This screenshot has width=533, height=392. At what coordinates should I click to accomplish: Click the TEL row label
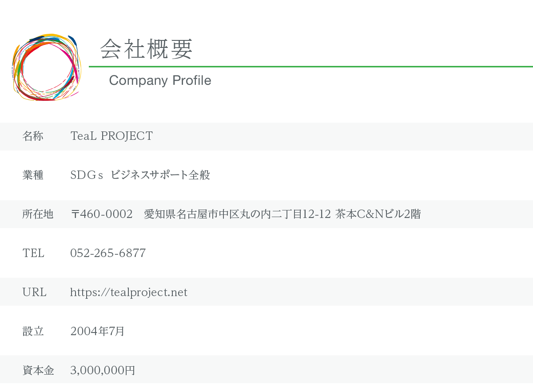point(33,253)
